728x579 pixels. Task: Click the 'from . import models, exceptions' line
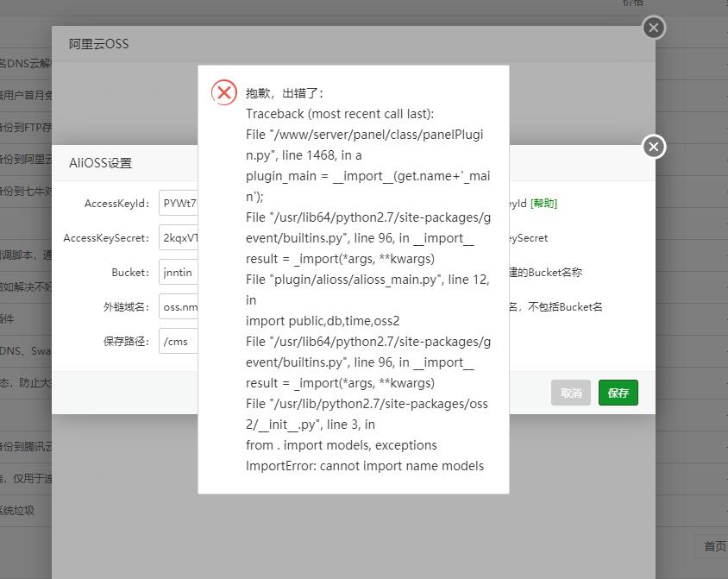[x=342, y=444]
